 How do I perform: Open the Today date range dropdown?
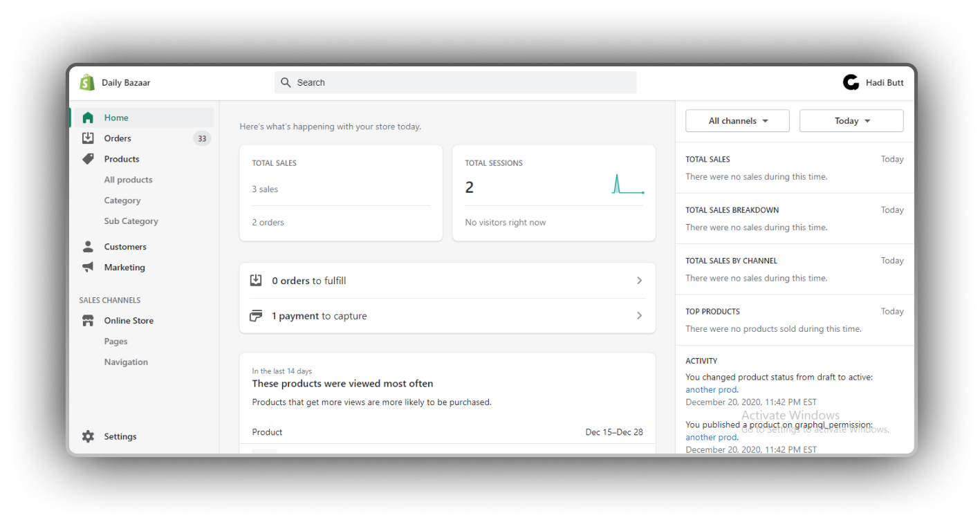[851, 121]
